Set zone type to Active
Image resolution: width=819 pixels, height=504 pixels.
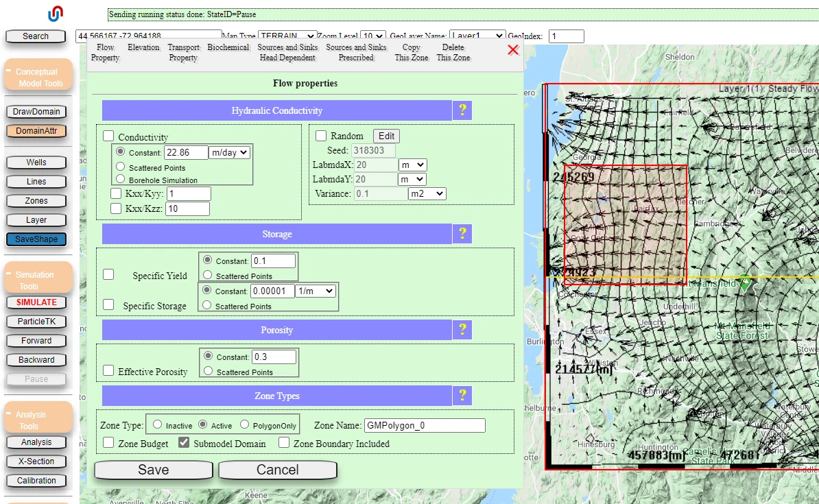(x=202, y=424)
